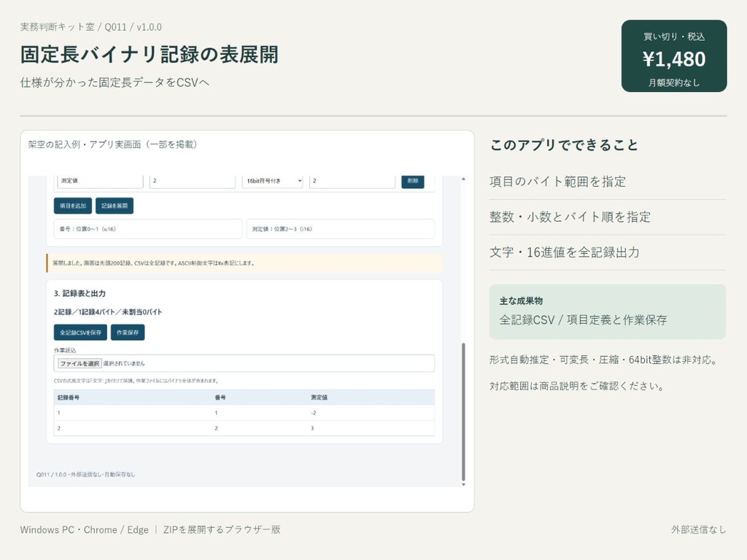
Task: Click the Windows PC・Chrome / Edge footer text
Action: click(85, 529)
